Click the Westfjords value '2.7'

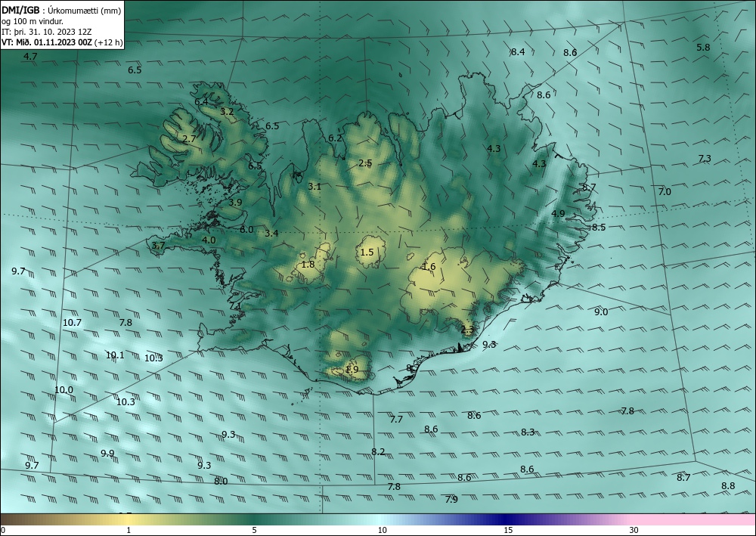pos(190,139)
